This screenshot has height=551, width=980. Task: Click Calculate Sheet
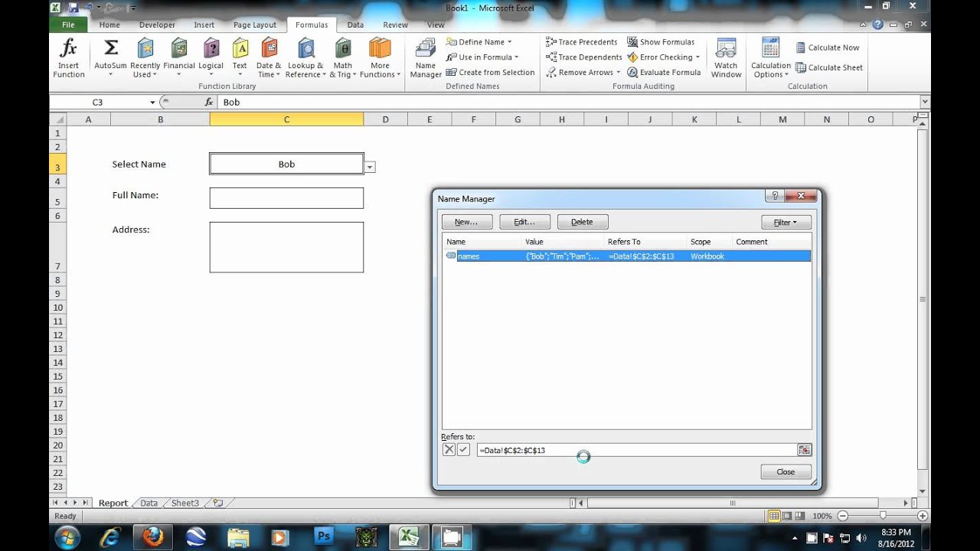point(829,67)
